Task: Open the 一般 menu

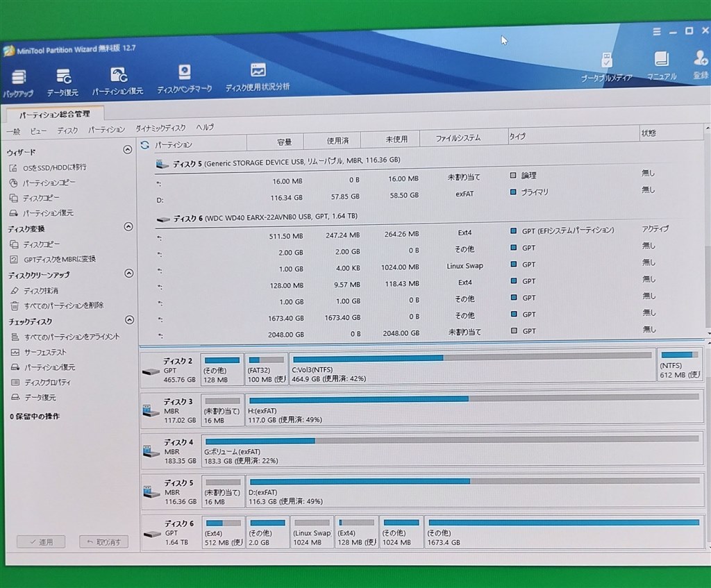Action: (x=13, y=131)
